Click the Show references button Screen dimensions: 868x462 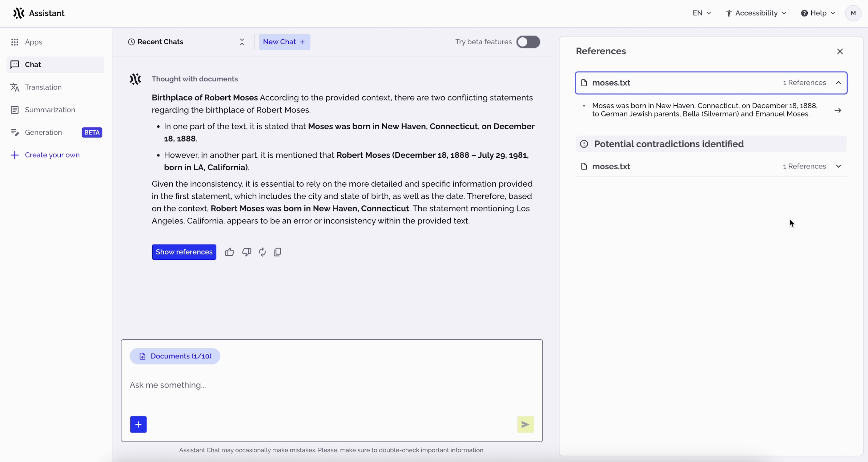tap(184, 252)
